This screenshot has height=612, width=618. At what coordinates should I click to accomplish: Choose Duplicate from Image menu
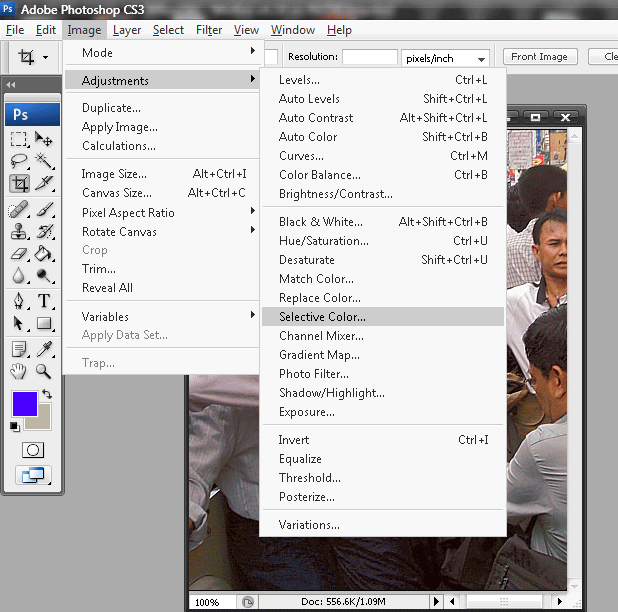click(x=162, y=108)
